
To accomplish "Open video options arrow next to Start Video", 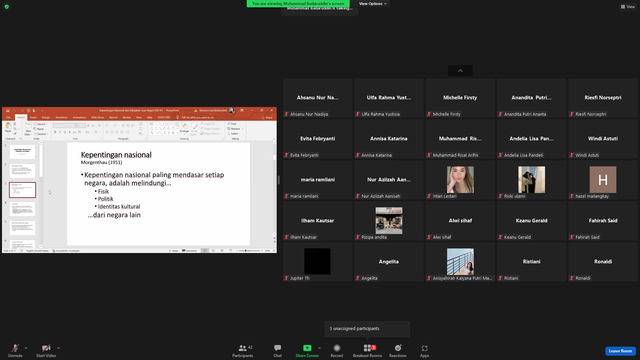I will (x=58, y=348).
